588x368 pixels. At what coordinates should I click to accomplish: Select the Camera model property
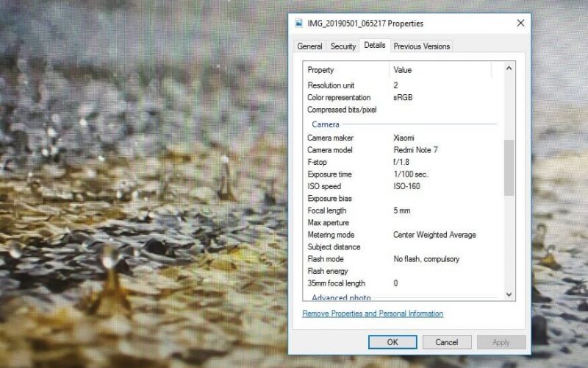[x=329, y=150]
